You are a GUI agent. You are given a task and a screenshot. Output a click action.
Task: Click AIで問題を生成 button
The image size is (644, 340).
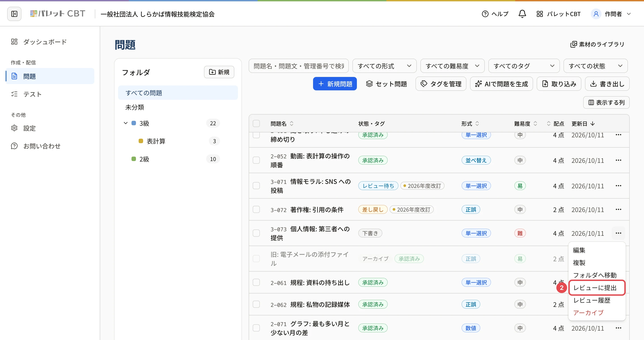[x=501, y=84]
